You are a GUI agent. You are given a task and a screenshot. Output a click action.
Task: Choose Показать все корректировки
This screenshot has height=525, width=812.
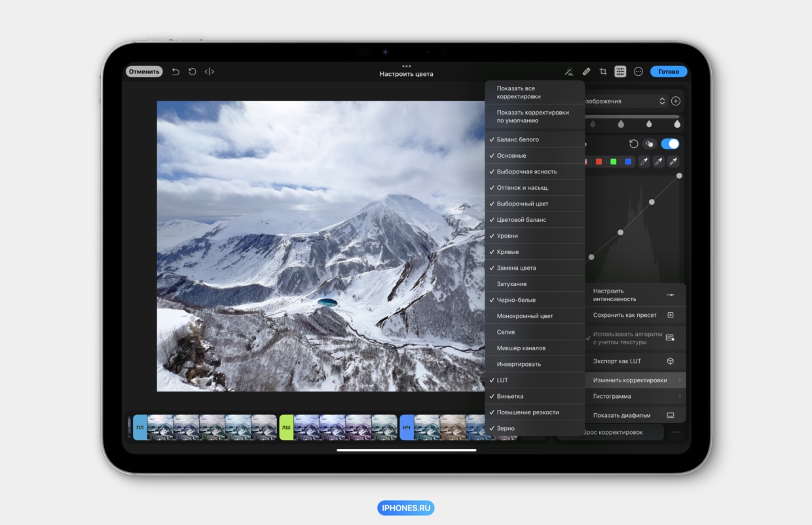535,92
